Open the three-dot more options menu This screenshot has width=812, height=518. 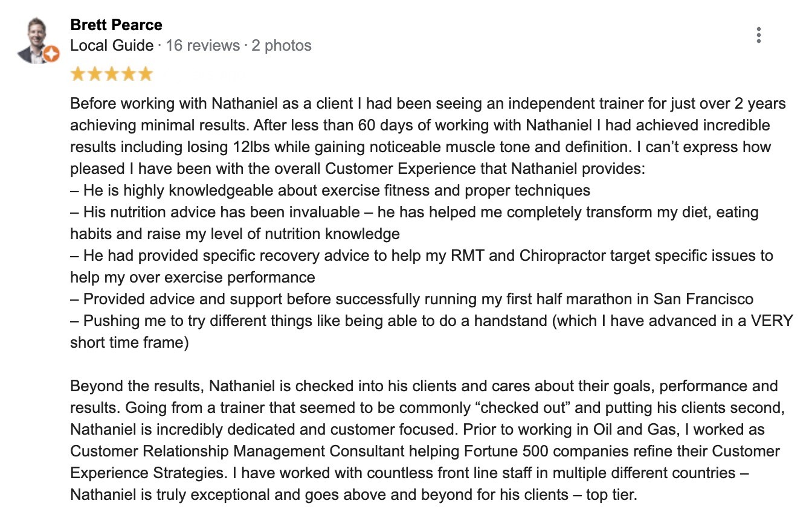758,35
